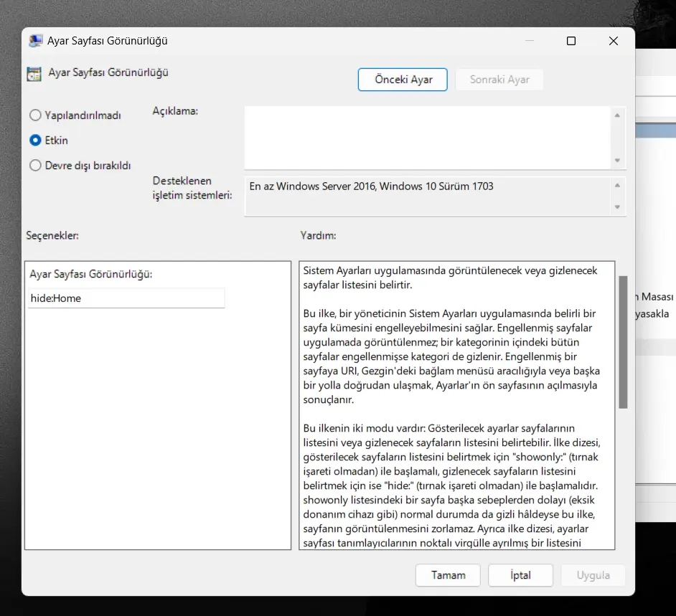
Task: Down arrow of supported systems box
Action: tap(617, 207)
